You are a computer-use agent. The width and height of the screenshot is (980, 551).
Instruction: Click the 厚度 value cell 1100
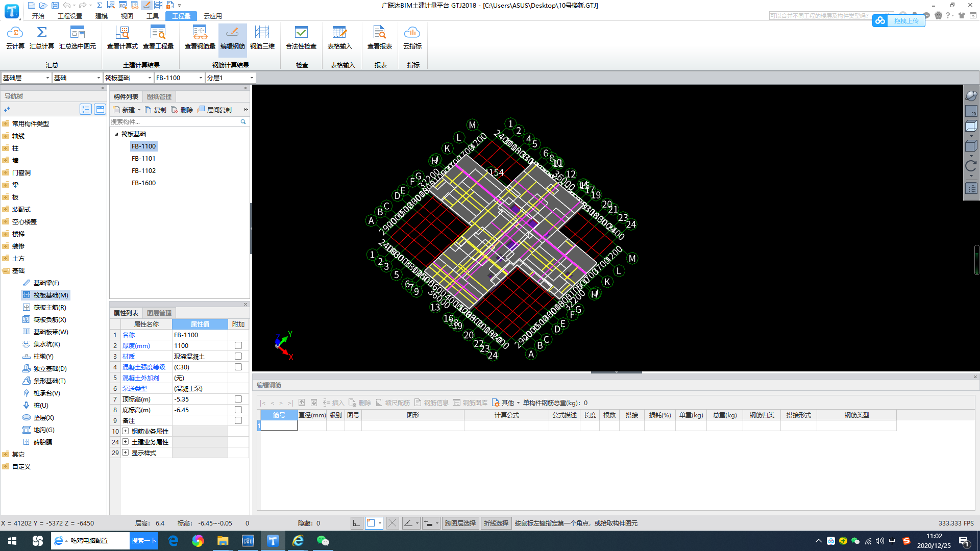tap(200, 345)
